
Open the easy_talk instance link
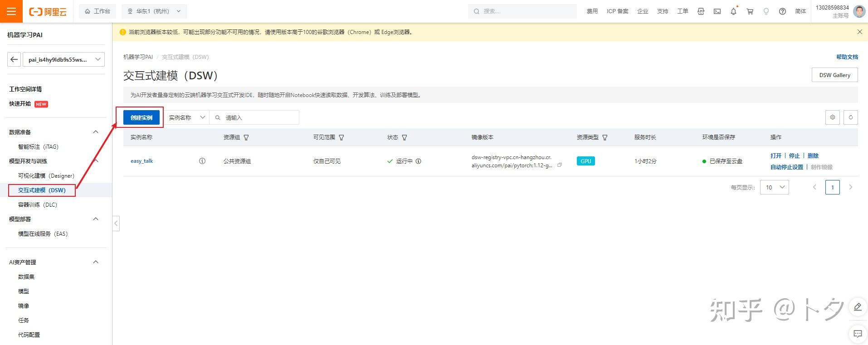point(141,161)
